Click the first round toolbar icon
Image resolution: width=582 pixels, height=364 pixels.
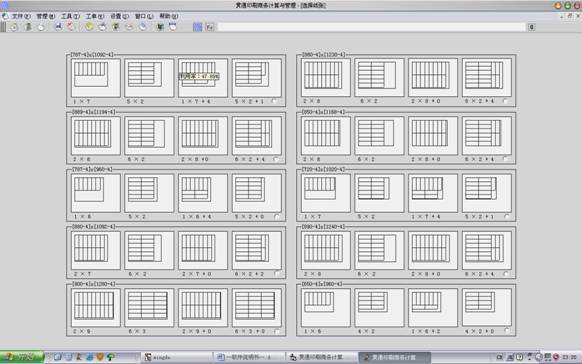pos(14,27)
